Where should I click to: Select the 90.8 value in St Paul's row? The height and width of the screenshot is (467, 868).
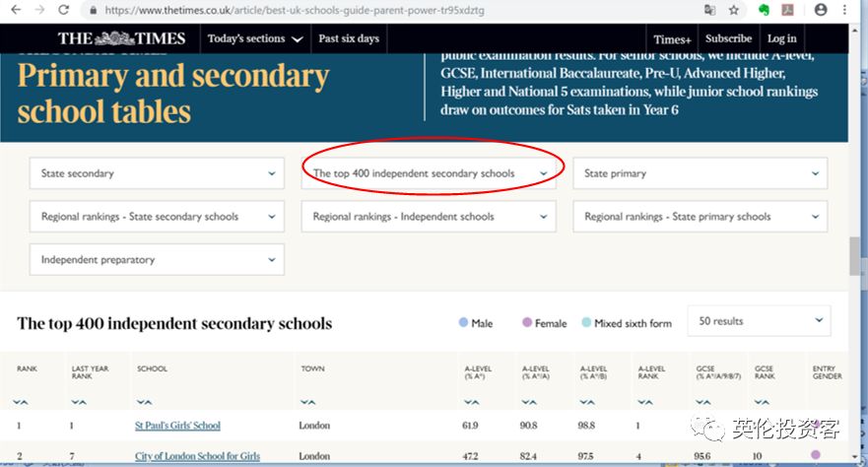(x=528, y=426)
